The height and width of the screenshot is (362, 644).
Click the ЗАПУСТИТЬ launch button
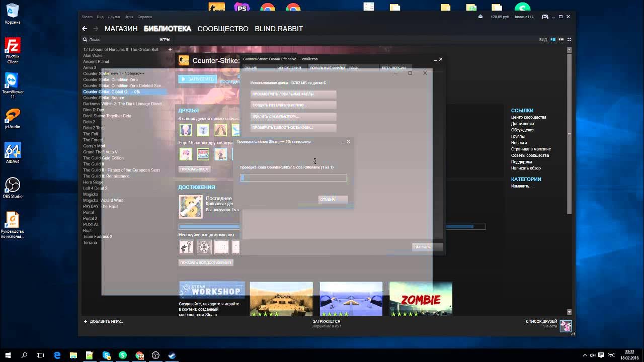click(x=198, y=79)
